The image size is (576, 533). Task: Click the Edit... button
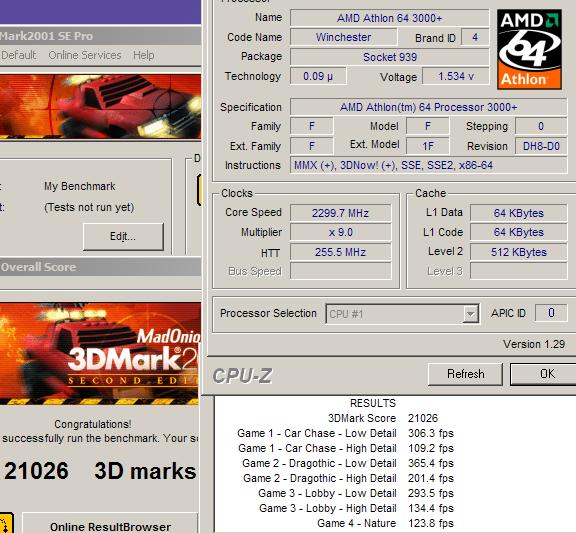(123, 236)
